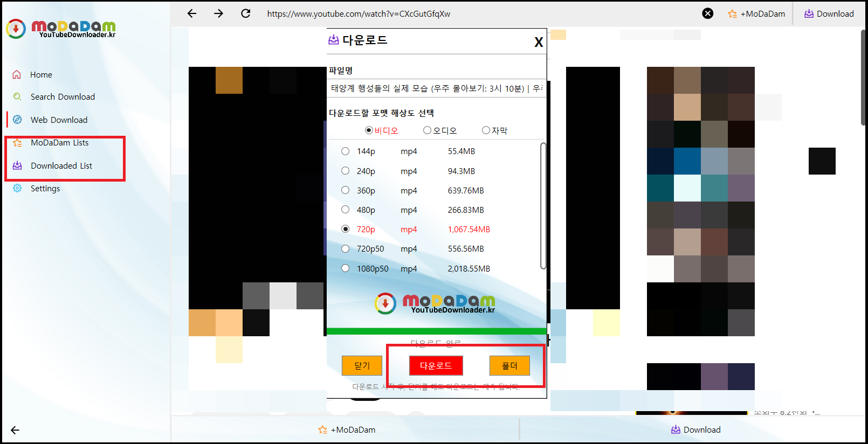
Task: Open Home in the sidebar
Action: tap(41, 74)
